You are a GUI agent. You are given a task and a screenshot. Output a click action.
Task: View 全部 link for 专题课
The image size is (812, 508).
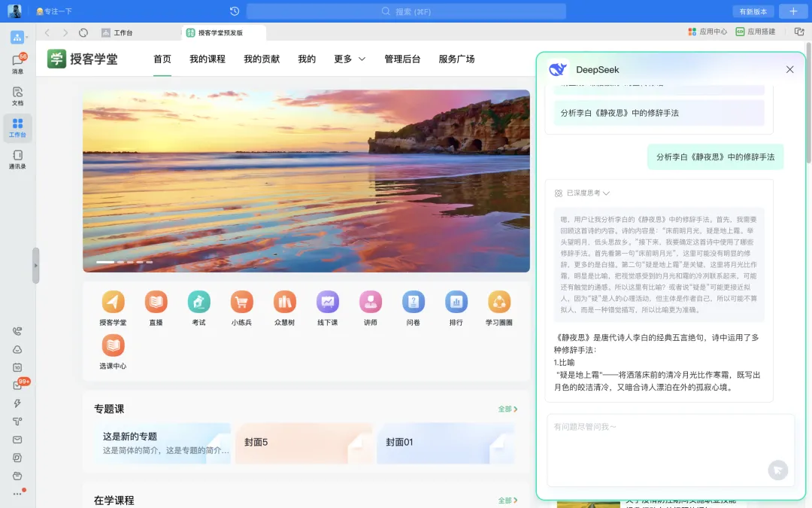point(507,409)
